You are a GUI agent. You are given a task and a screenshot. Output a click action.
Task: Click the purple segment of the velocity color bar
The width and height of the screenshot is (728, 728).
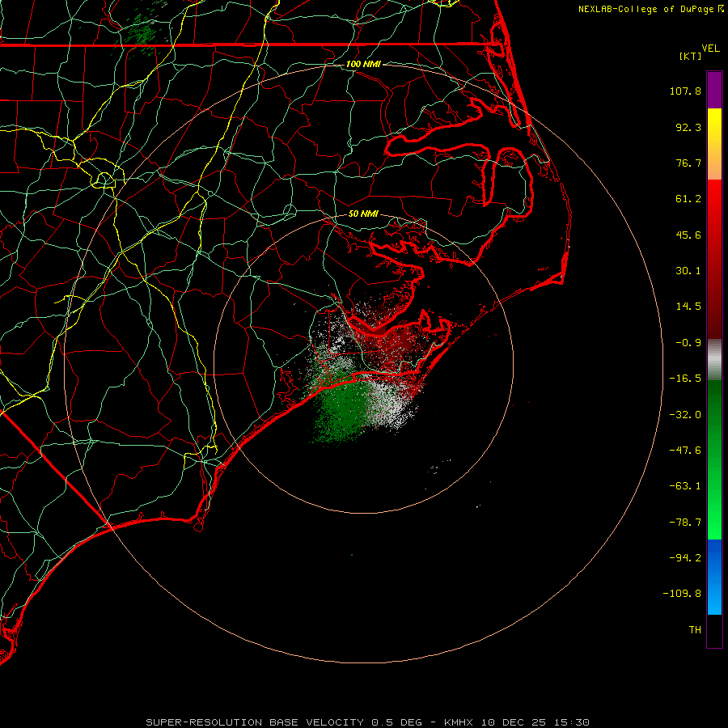tap(714, 90)
